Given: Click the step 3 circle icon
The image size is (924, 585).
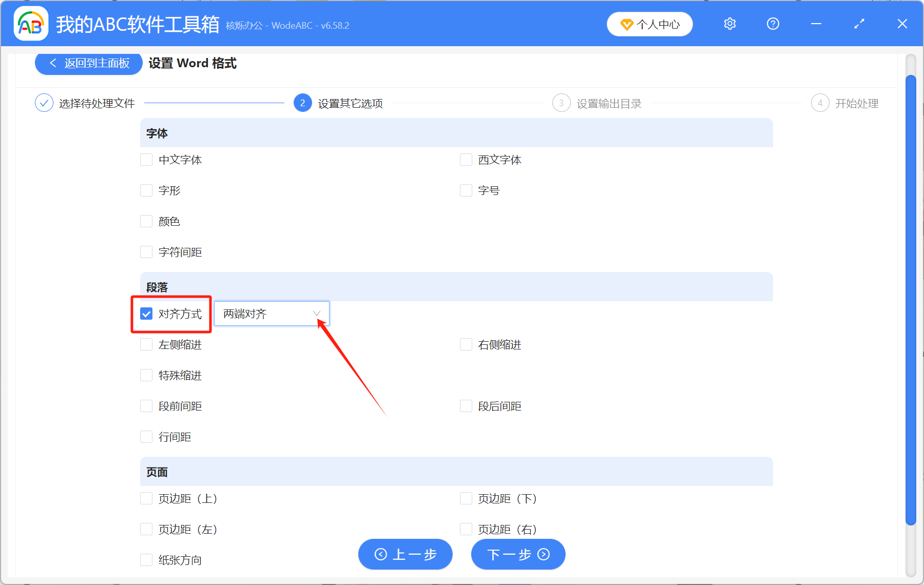Looking at the screenshot, I should click(561, 103).
